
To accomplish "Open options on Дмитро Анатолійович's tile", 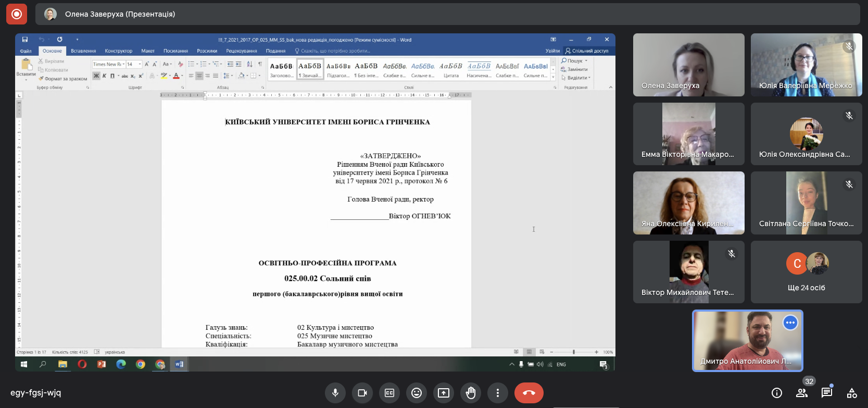I will click(x=790, y=323).
